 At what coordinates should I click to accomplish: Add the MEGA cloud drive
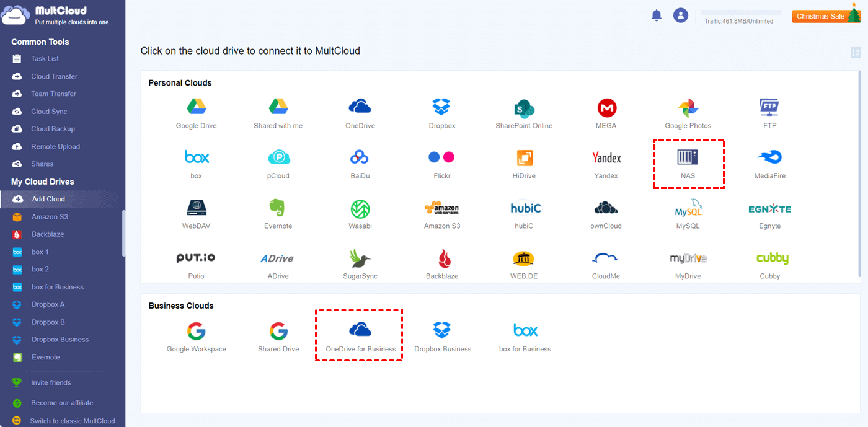606,108
